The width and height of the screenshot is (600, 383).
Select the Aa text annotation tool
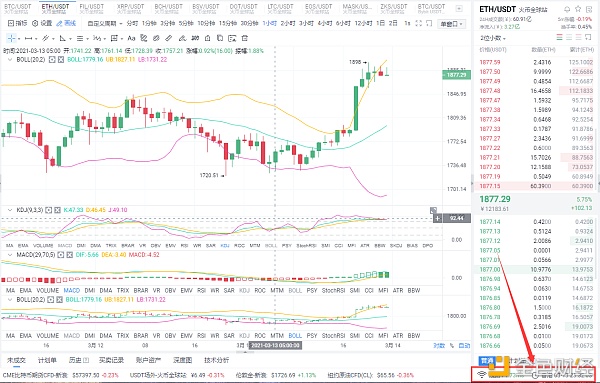coord(131,38)
